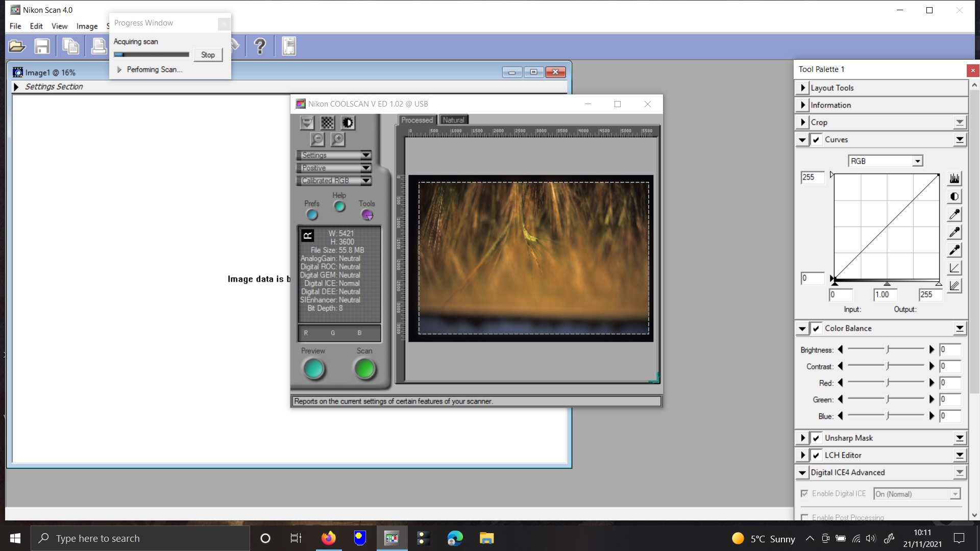Switch to the Natural tab

(x=453, y=119)
